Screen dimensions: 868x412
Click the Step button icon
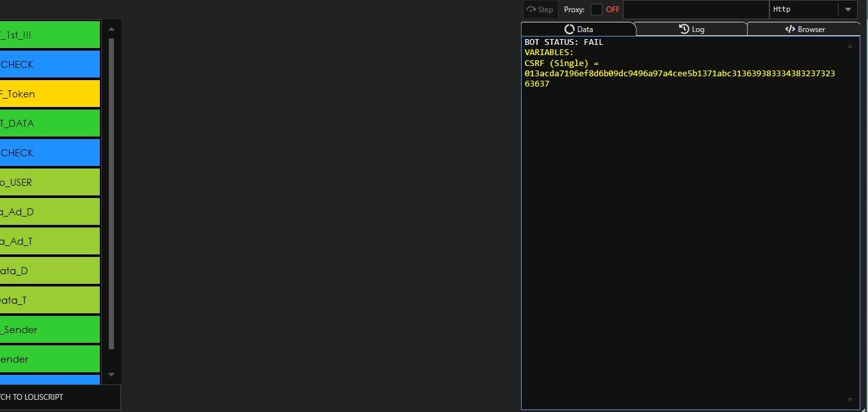(x=531, y=10)
